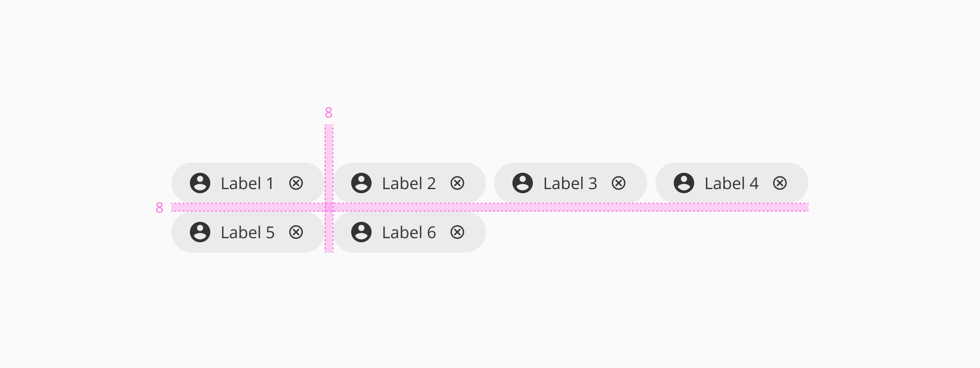Click the avatar icon on Label 1
This screenshot has width=980, height=368.
(200, 183)
